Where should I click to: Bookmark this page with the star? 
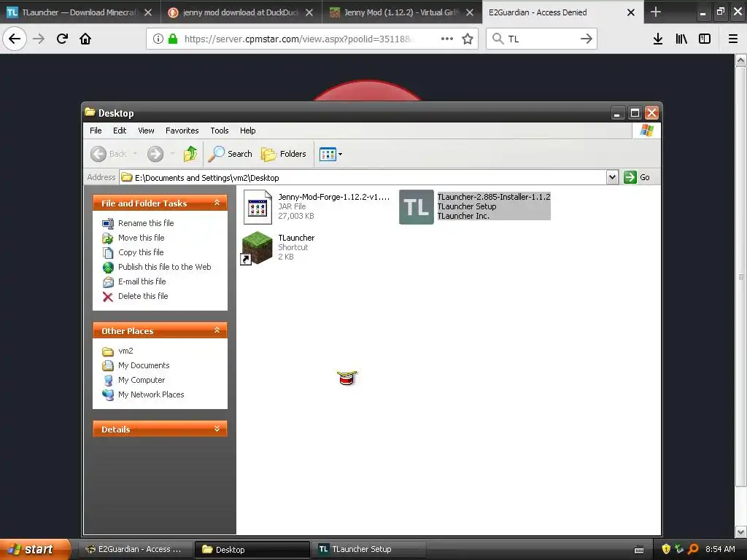click(x=468, y=39)
